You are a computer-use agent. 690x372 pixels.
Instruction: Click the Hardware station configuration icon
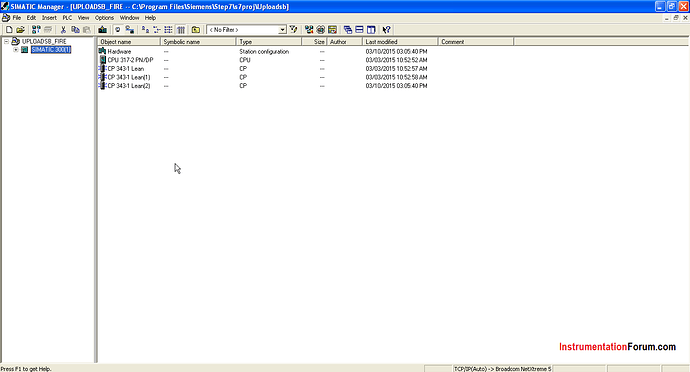103,51
